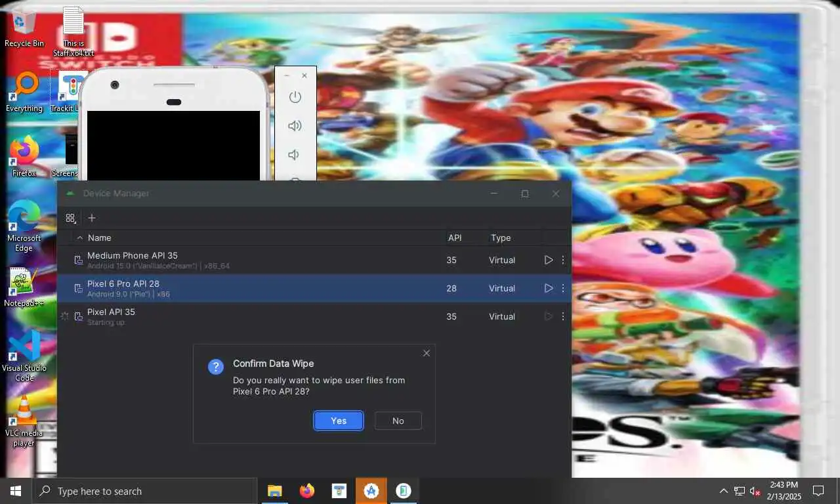Click emulator volume up icon
The height and width of the screenshot is (504, 840).
pos(295,125)
